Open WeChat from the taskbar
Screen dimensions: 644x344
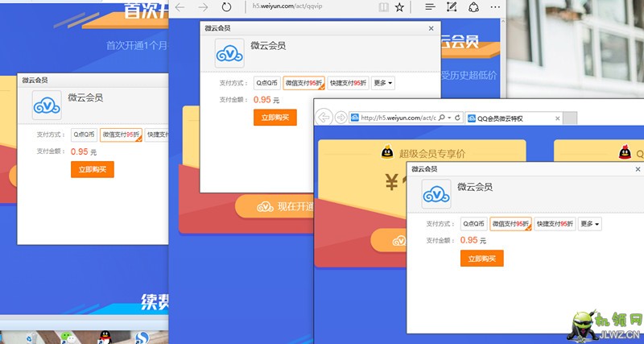68,338
